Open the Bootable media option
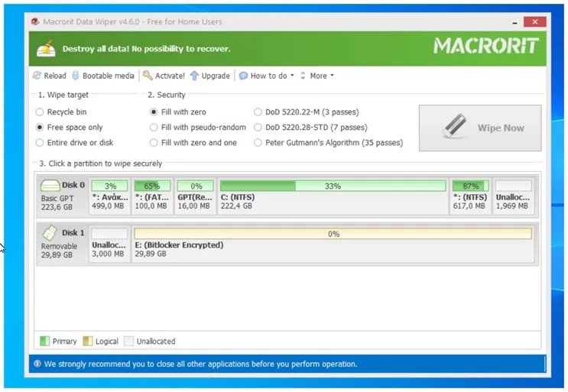568x392 pixels. point(109,76)
